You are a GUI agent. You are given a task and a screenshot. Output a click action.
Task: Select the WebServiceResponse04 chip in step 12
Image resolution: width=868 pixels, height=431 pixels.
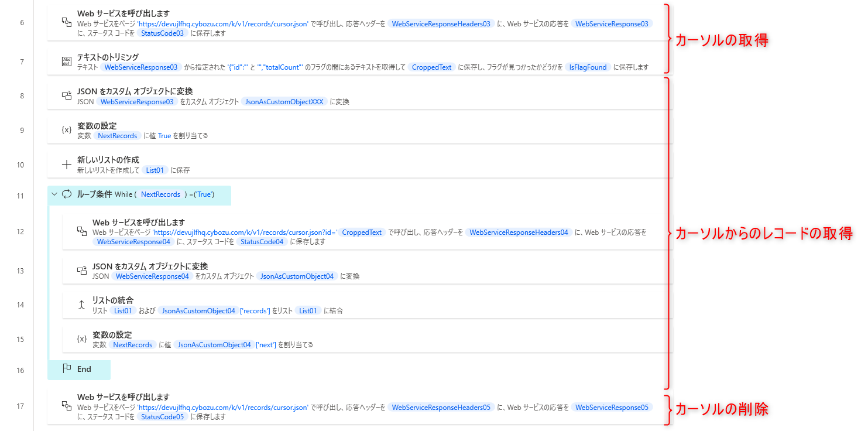point(134,242)
